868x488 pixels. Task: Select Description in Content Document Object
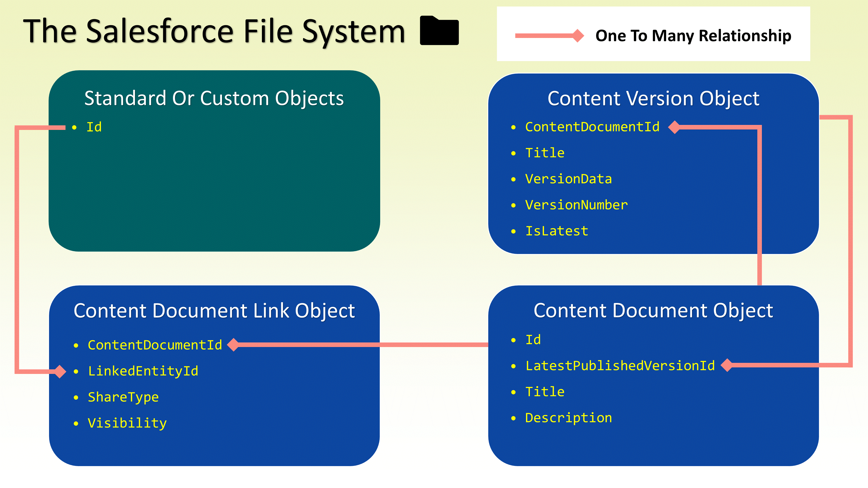tap(569, 418)
